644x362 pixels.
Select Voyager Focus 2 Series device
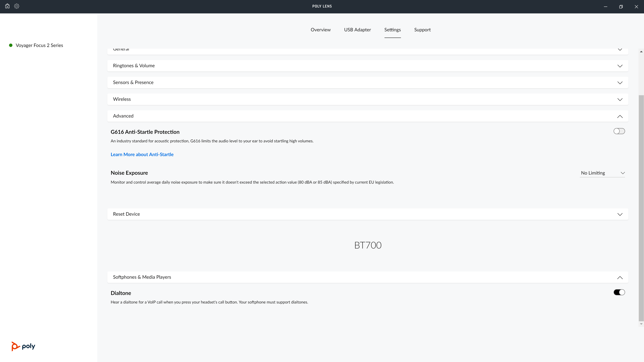click(39, 45)
